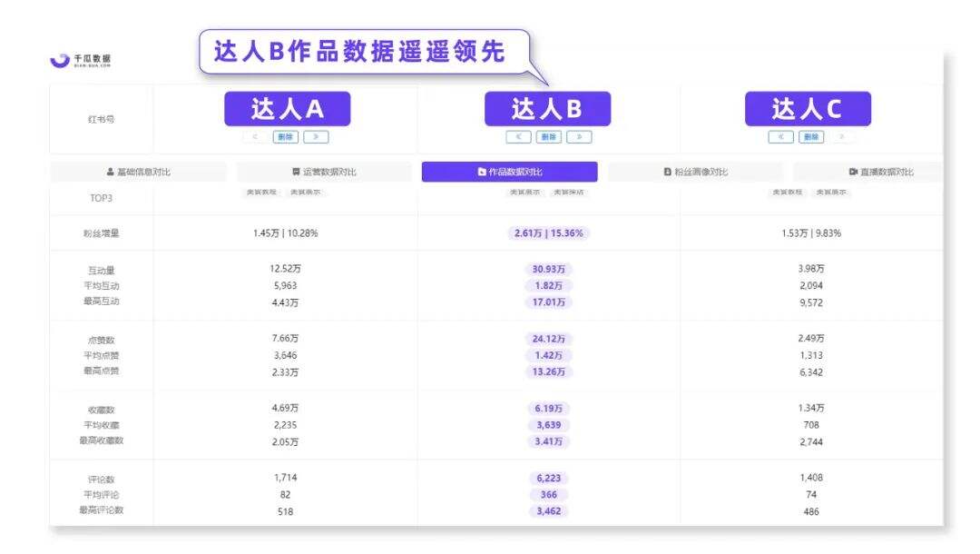
Task: Click the 收藏数 label
Action: tap(102, 411)
